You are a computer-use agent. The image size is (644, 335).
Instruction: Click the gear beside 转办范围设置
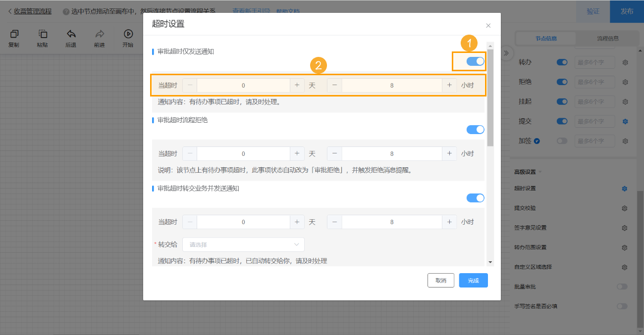[x=625, y=247]
